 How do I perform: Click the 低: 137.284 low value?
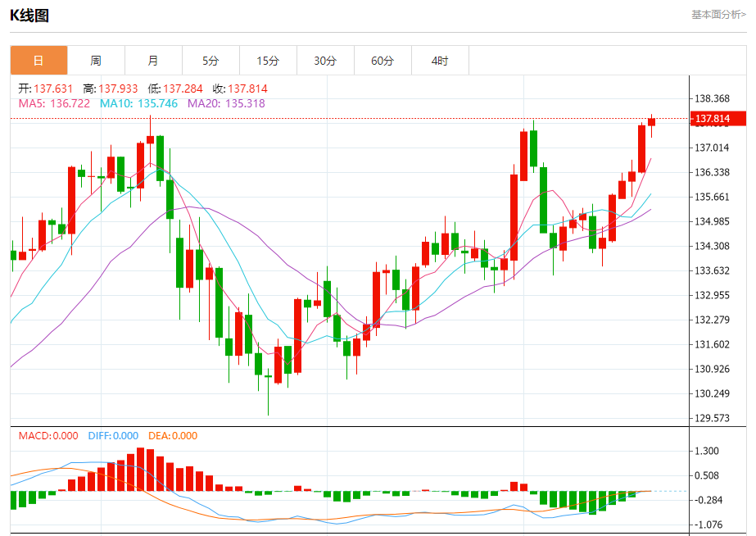pos(175,89)
